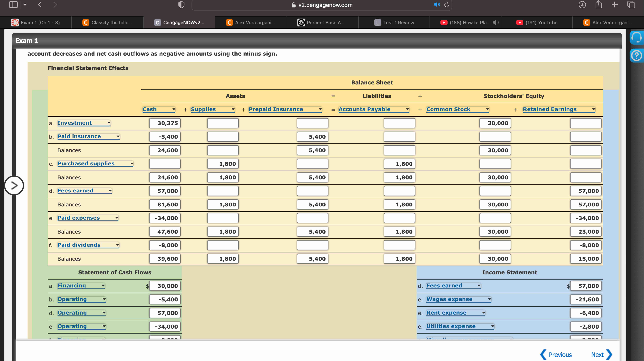
Task: Click the Retained Earnings balance field showing 15,000
Action: pos(586,259)
